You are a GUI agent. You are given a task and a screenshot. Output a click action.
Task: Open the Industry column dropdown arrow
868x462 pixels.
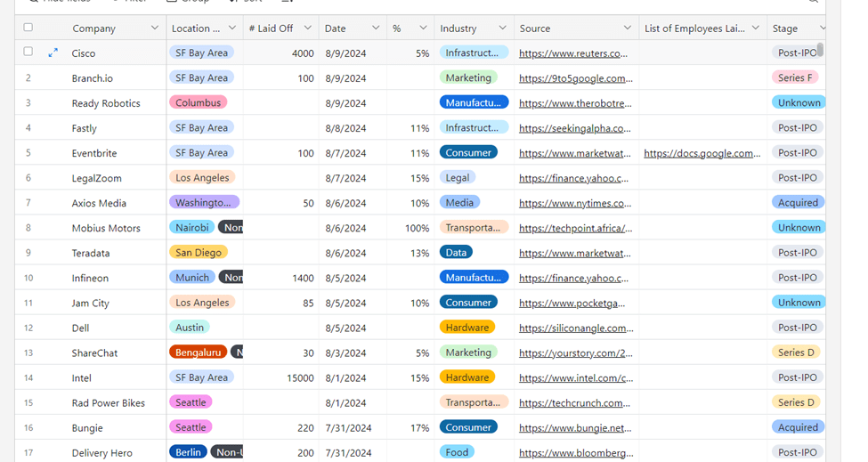[503, 28]
